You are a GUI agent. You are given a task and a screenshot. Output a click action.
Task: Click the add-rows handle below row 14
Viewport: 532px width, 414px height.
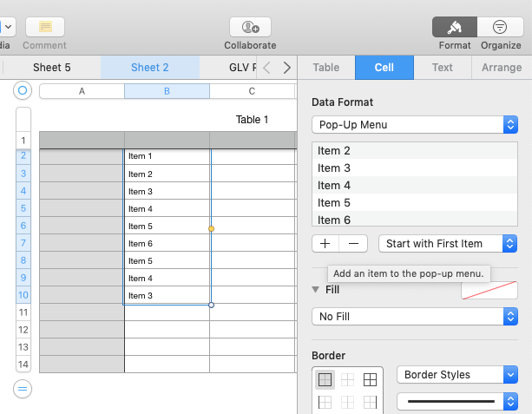[23, 388]
